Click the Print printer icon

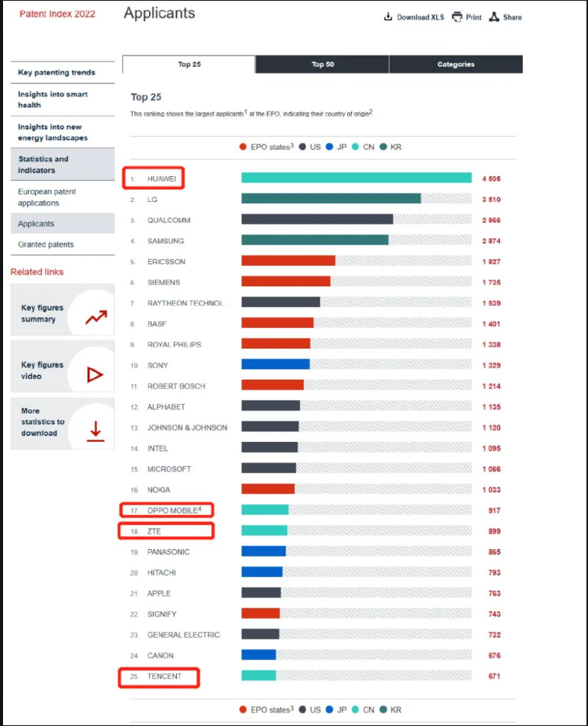click(457, 17)
